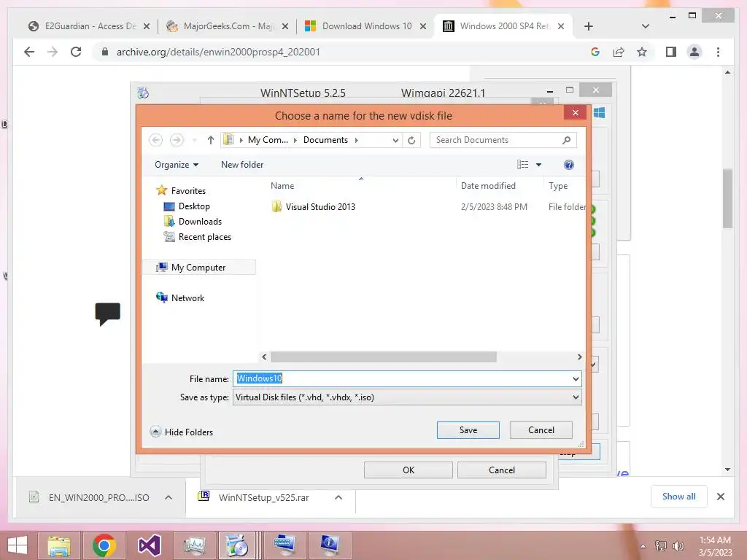
Task: Click the Documents path segment
Action: click(325, 140)
